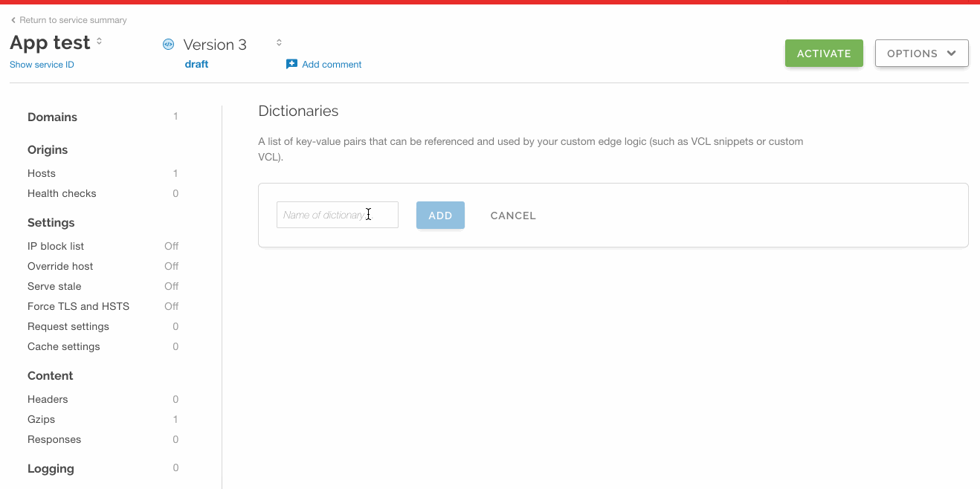Open the Add comment link

coord(332,65)
